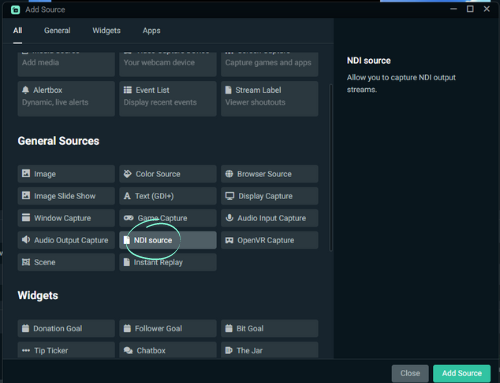
Task: Close the Add Source window with X
Action: click(x=487, y=9)
